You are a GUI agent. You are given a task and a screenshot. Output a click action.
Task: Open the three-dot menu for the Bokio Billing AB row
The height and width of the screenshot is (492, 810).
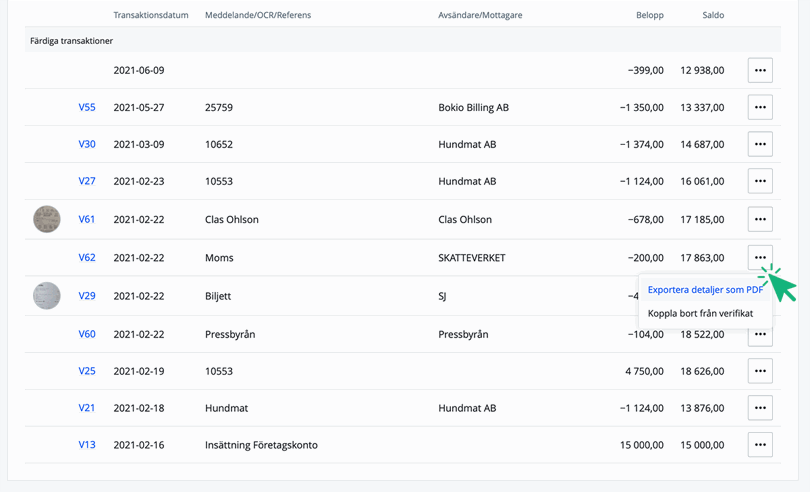coord(760,107)
